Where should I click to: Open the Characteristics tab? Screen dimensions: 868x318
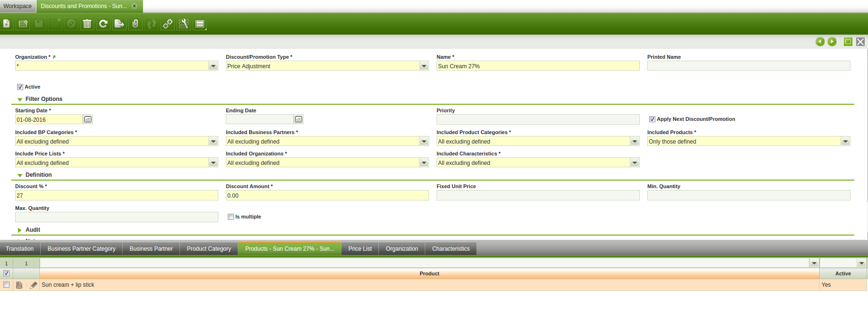point(451,249)
